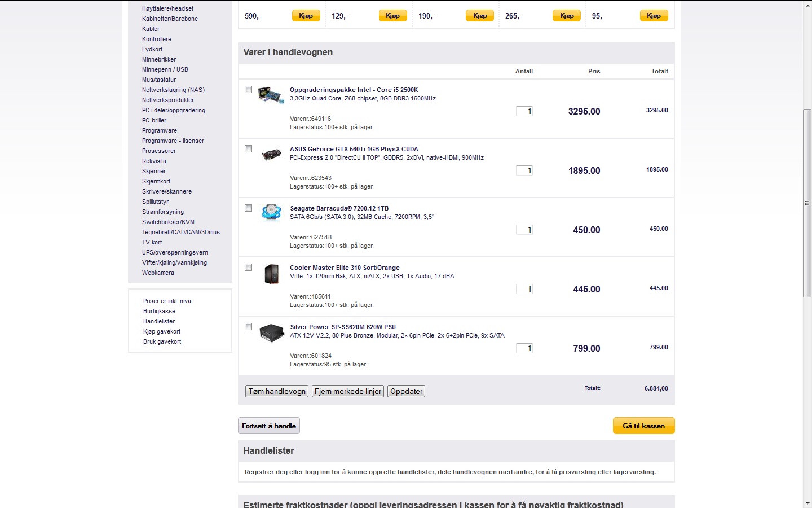
Task: Open Mus/tastatur category
Action: [159, 80]
